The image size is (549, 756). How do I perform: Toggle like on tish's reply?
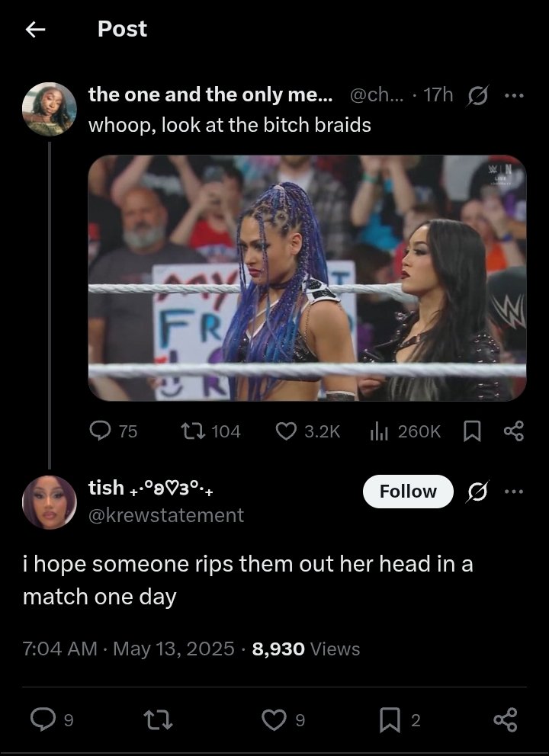283,720
